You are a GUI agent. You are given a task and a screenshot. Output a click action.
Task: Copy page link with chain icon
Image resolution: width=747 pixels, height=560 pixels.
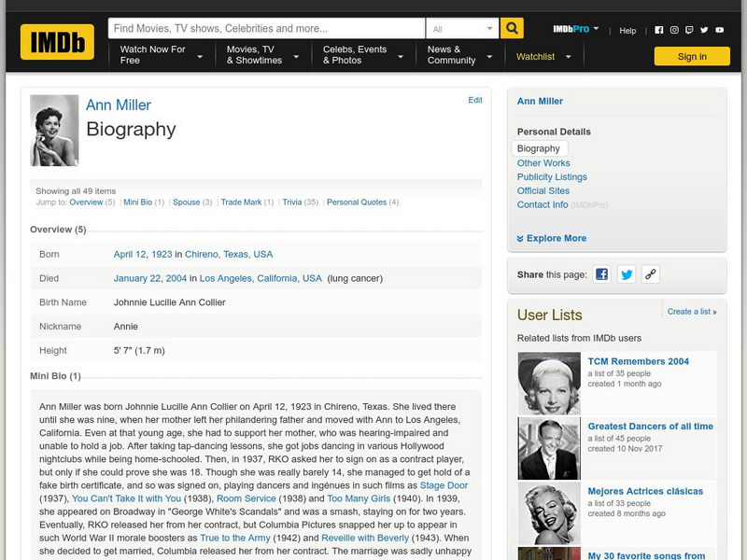click(x=651, y=274)
